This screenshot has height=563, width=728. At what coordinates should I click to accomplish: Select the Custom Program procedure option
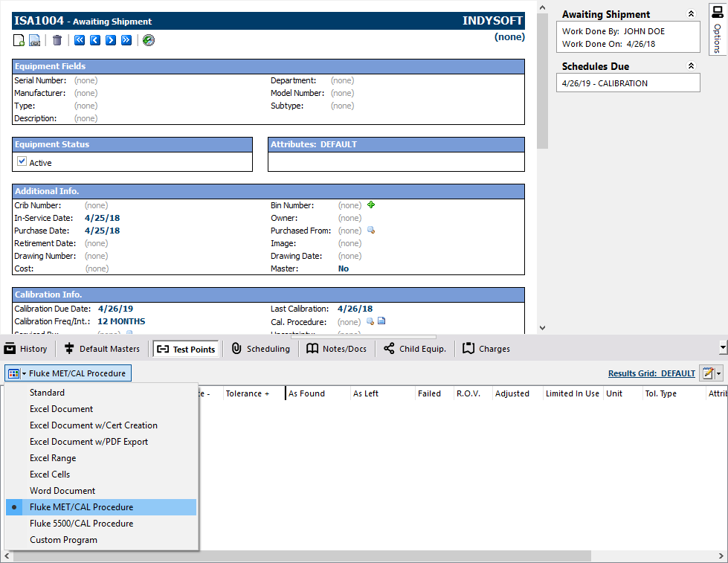point(63,539)
